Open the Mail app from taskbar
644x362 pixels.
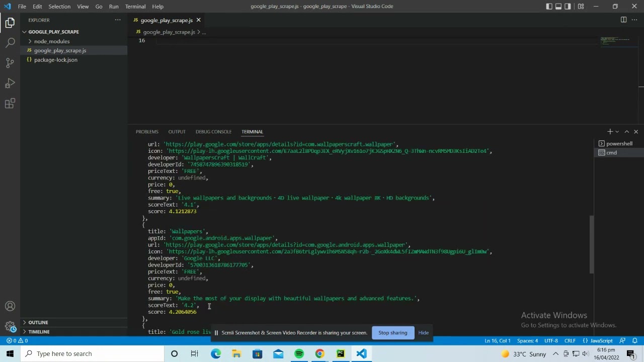click(x=278, y=353)
